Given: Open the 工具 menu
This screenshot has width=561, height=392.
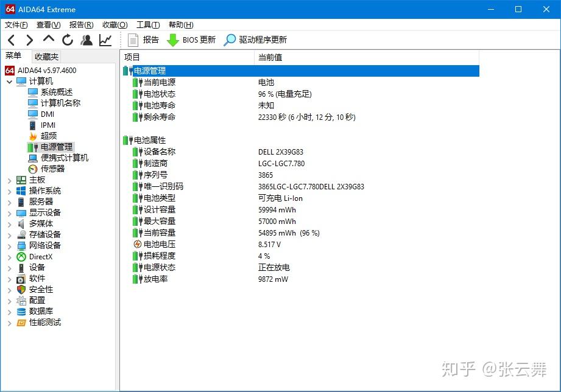Looking at the screenshot, I should click(x=146, y=24).
